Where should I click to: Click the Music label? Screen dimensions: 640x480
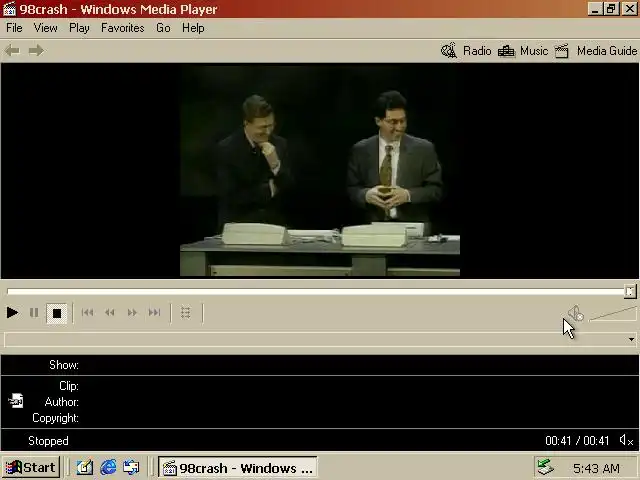click(534, 51)
